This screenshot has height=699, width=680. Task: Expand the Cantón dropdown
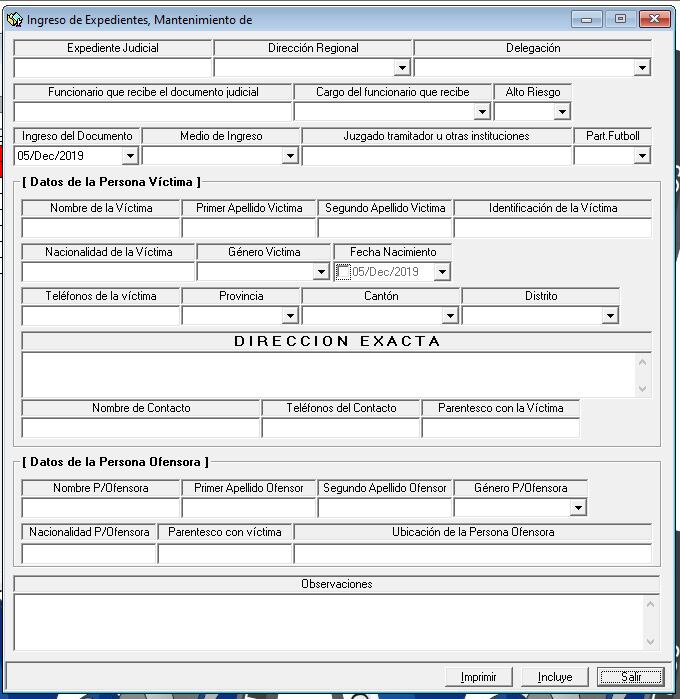coord(450,316)
